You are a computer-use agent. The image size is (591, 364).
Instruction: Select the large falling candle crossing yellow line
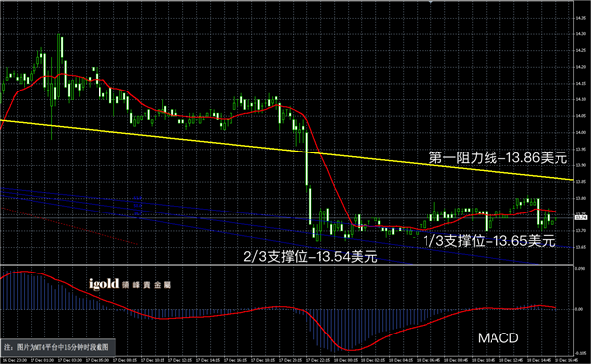tap(307, 158)
